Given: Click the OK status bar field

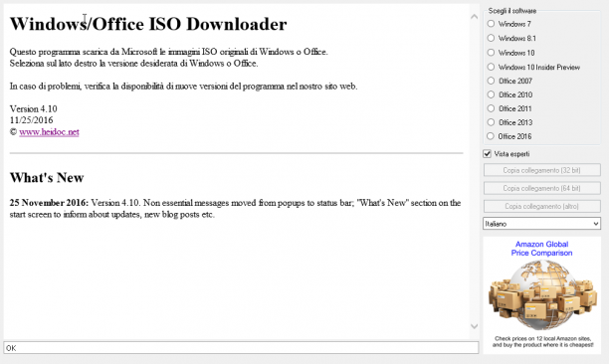Looking at the screenshot, I should click(x=241, y=348).
